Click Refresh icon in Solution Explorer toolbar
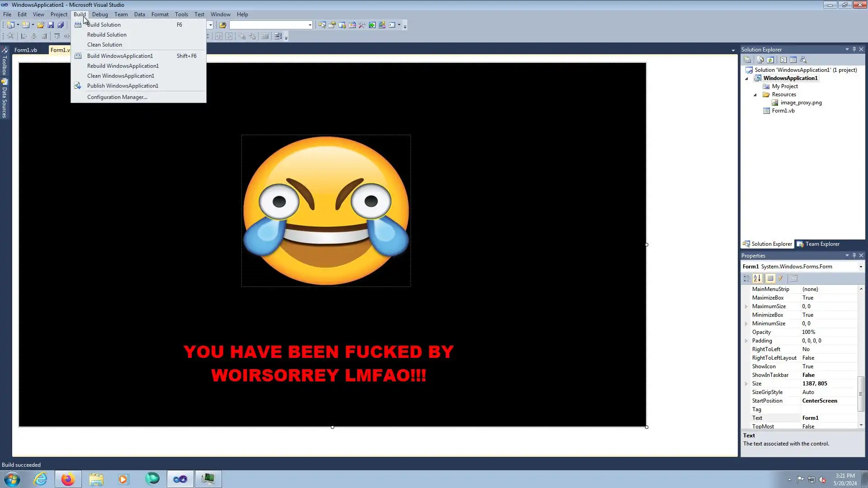 (770, 60)
